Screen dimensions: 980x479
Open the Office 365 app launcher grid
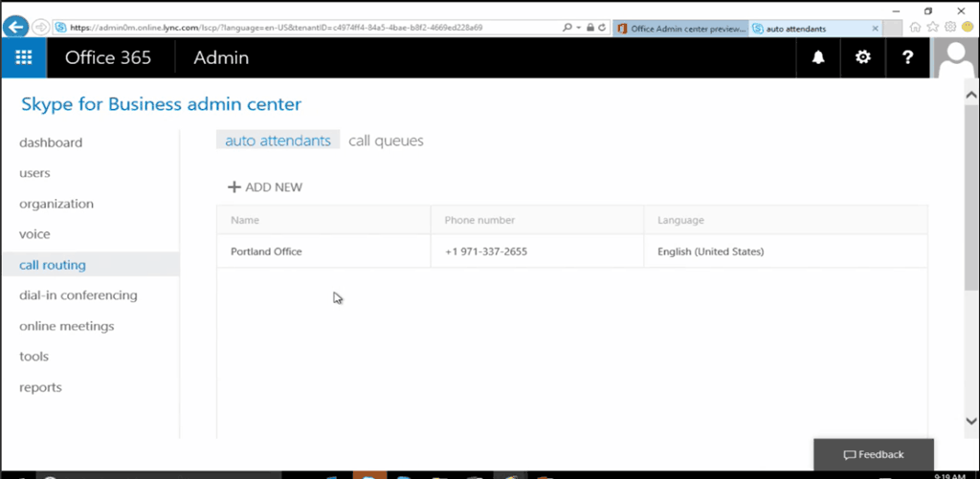click(x=24, y=57)
